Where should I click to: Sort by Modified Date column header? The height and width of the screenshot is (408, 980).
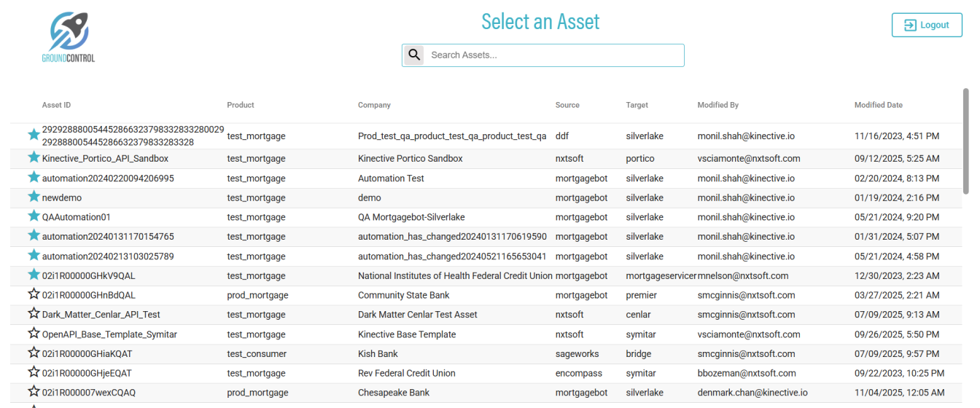coord(878,105)
